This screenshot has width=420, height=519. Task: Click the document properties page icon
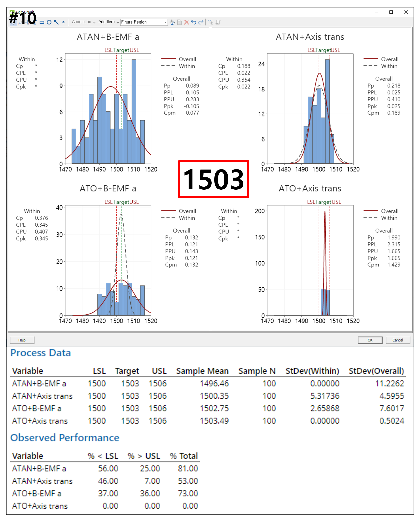(x=179, y=22)
